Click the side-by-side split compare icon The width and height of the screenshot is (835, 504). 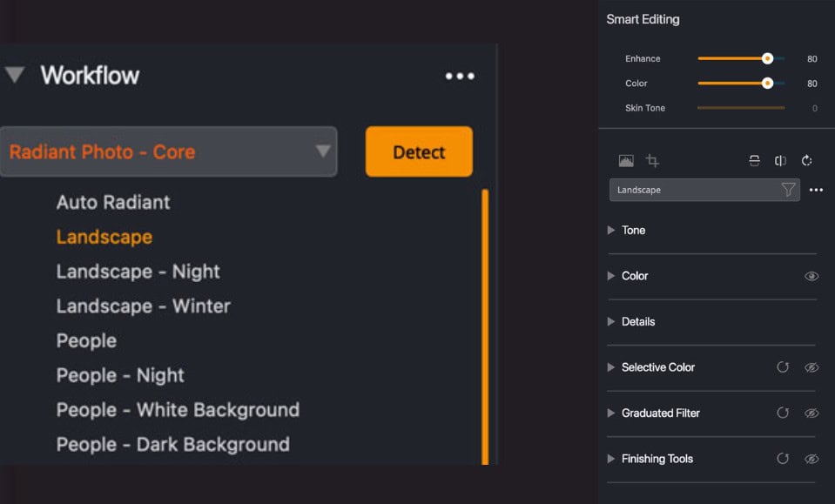[781, 161]
